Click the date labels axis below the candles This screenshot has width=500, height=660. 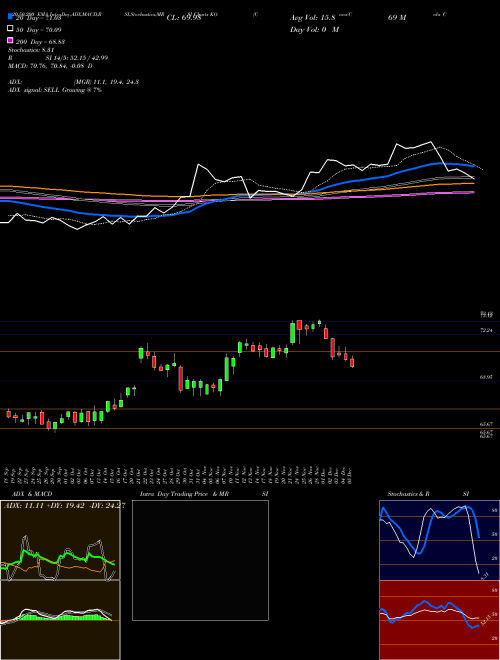[180, 475]
